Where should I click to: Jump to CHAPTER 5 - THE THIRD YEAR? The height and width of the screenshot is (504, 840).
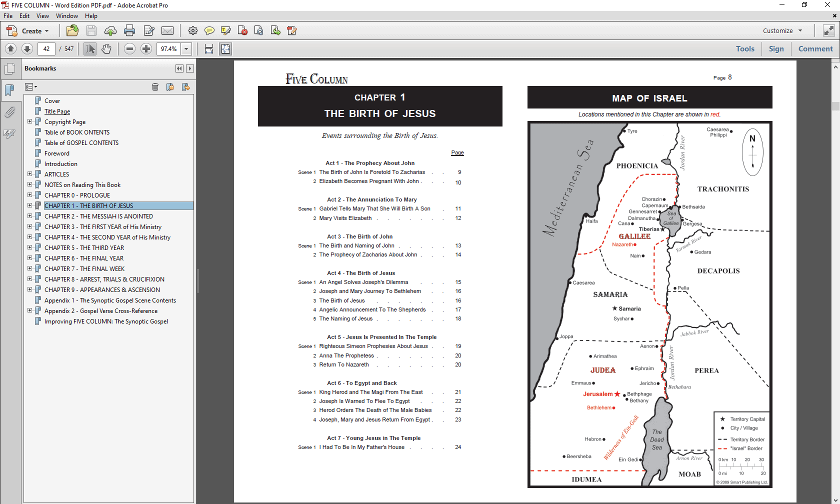coord(84,248)
